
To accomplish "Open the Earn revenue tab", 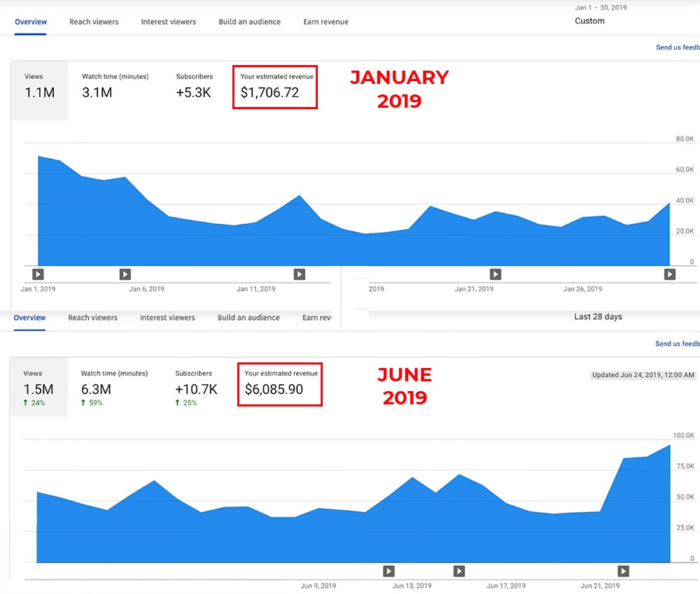I will coord(325,22).
